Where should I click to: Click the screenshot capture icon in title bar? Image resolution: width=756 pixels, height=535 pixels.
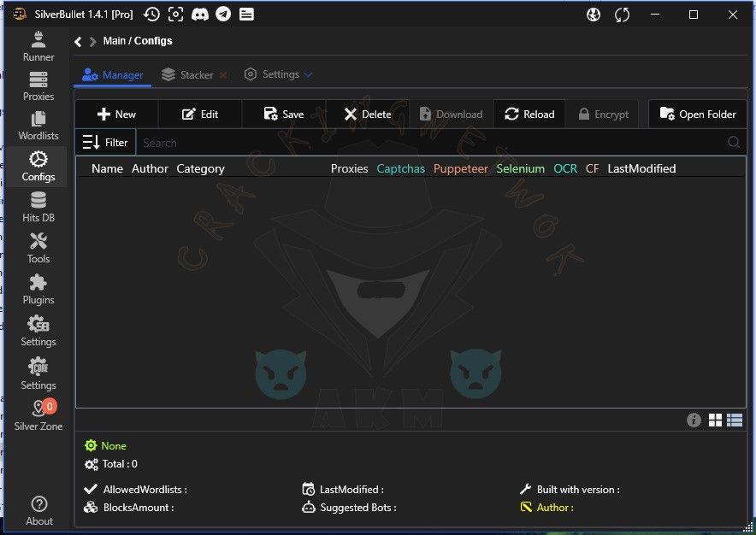[175, 15]
